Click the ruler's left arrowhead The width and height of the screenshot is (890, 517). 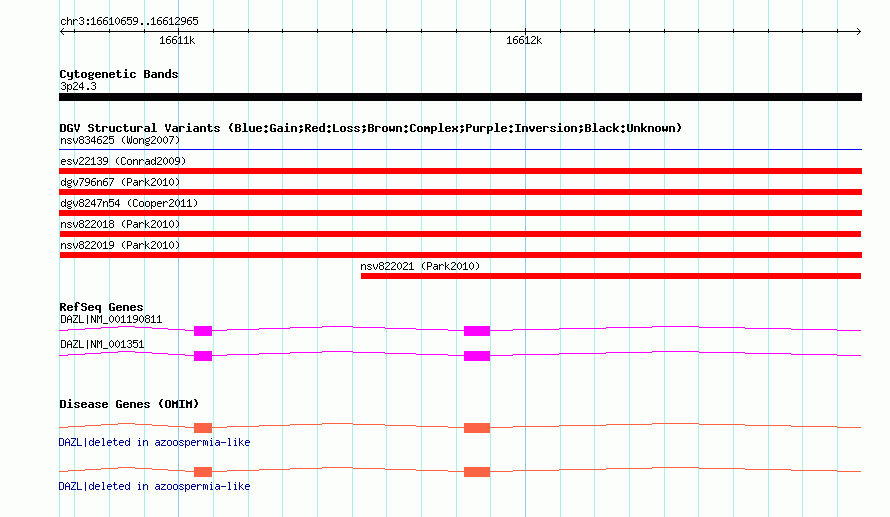[62, 31]
